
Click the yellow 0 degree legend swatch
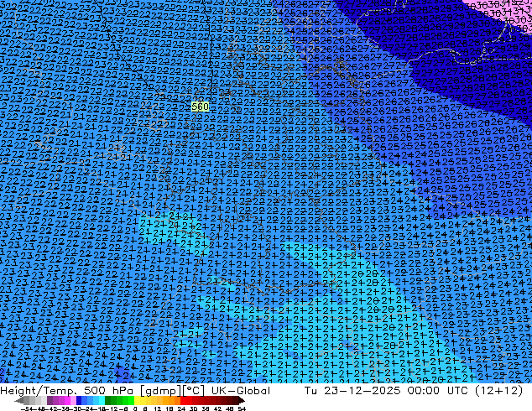[137, 401]
